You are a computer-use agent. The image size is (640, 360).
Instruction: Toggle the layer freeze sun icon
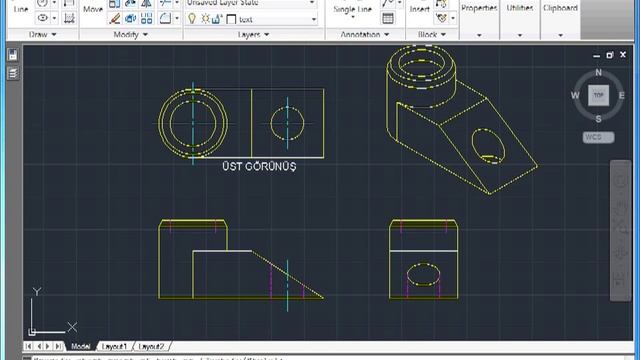pos(205,19)
